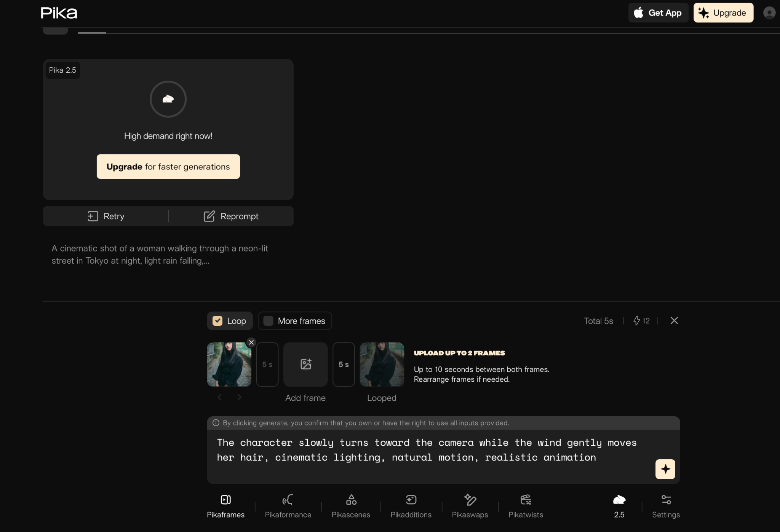The image size is (780, 532).
Task: Adjust the first 5 s duration box
Action: click(x=267, y=364)
